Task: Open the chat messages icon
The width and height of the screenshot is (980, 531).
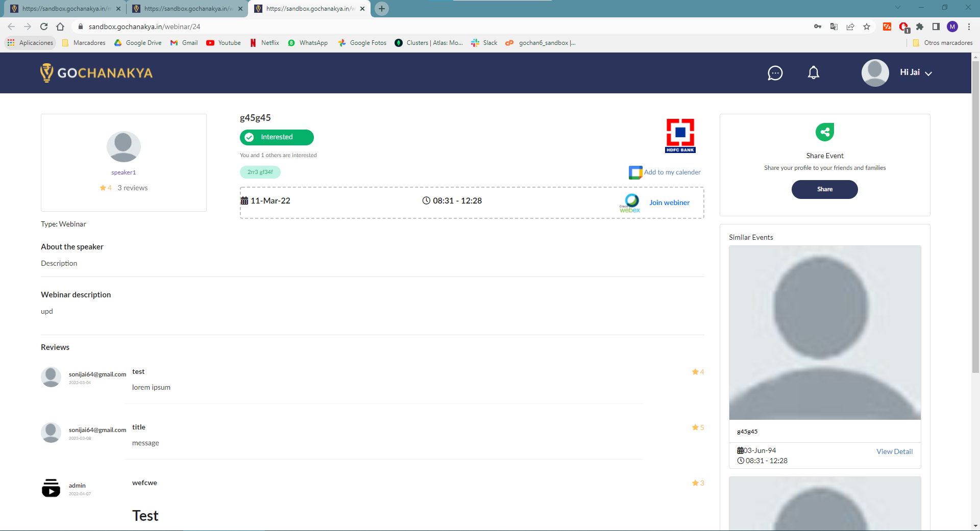Action: 775,73
